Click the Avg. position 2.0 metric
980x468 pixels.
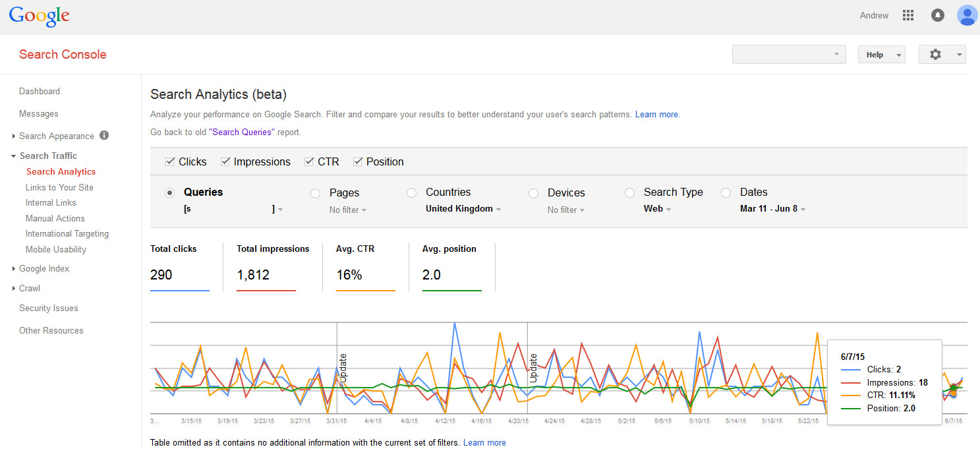click(x=452, y=266)
